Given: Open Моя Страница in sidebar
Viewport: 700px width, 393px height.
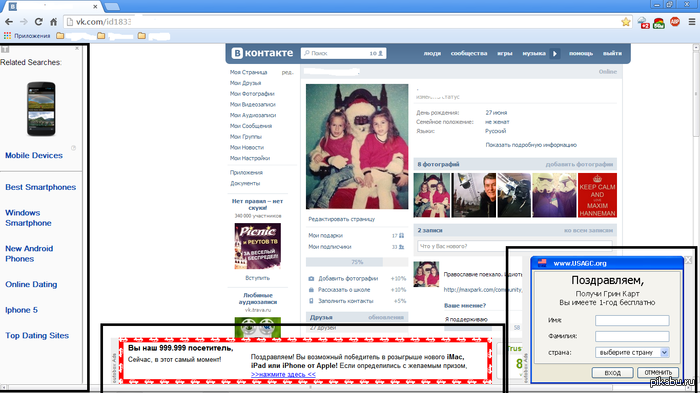Looking at the screenshot, I should [249, 72].
